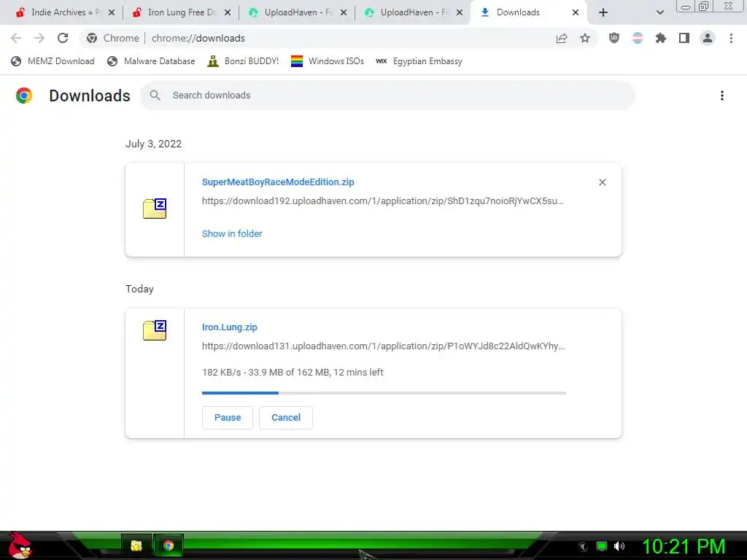Viewport: 747px width, 560px height.
Task: Close the Indie Archives tab
Action: click(112, 12)
